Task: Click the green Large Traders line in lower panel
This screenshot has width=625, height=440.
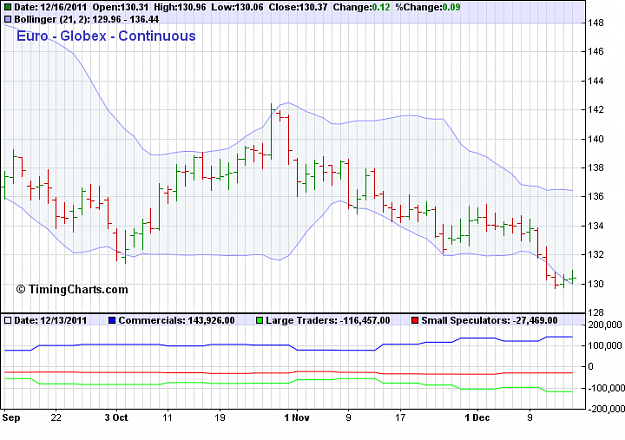Action: pyautogui.click(x=287, y=383)
